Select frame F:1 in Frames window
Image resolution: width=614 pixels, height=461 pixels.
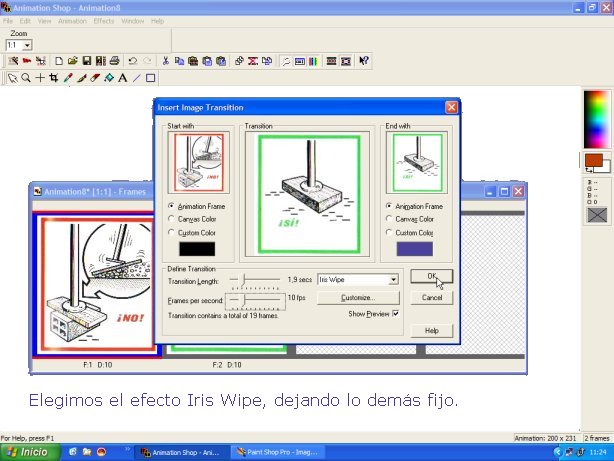click(x=97, y=285)
